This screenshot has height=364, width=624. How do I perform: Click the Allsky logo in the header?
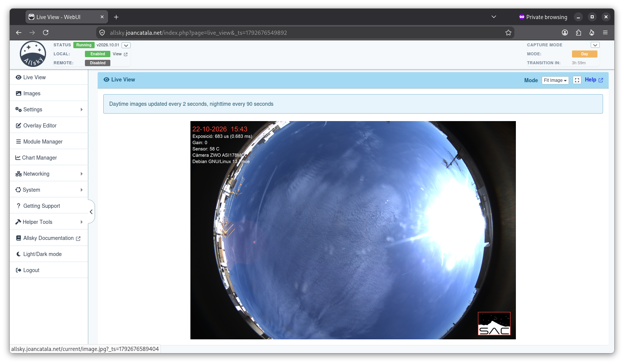pos(33,54)
